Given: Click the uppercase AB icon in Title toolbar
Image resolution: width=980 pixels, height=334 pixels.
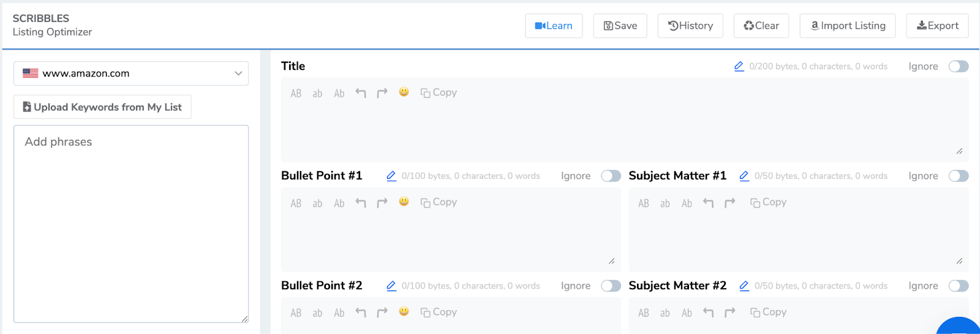Looking at the screenshot, I should (x=296, y=93).
